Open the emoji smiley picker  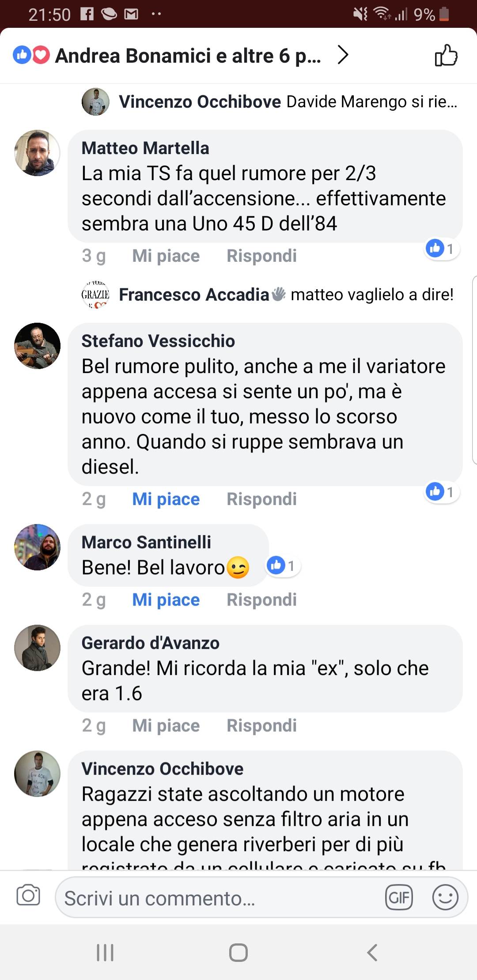445,897
